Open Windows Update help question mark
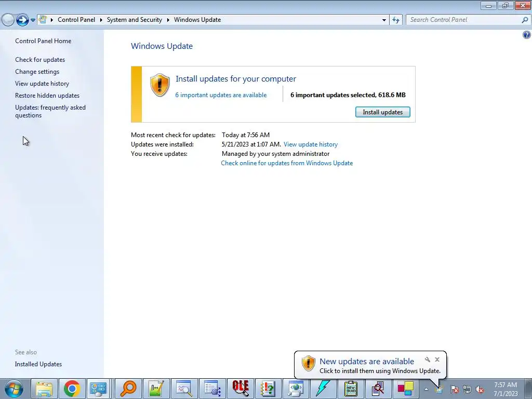The width and height of the screenshot is (532, 399). click(x=527, y=35)
